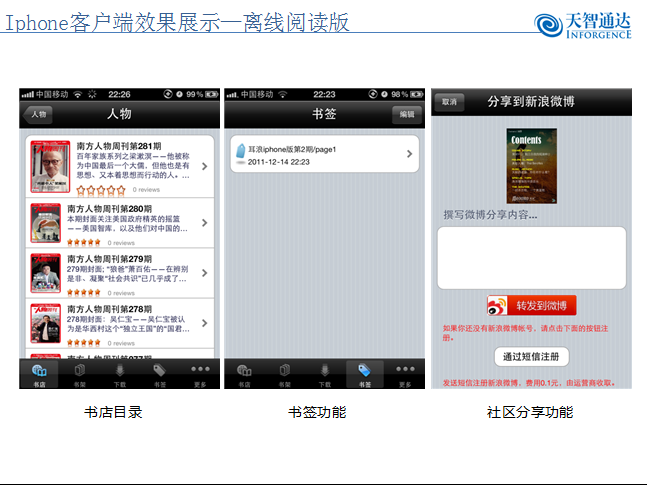Go back using the 人物 back button

pos(38,114)
